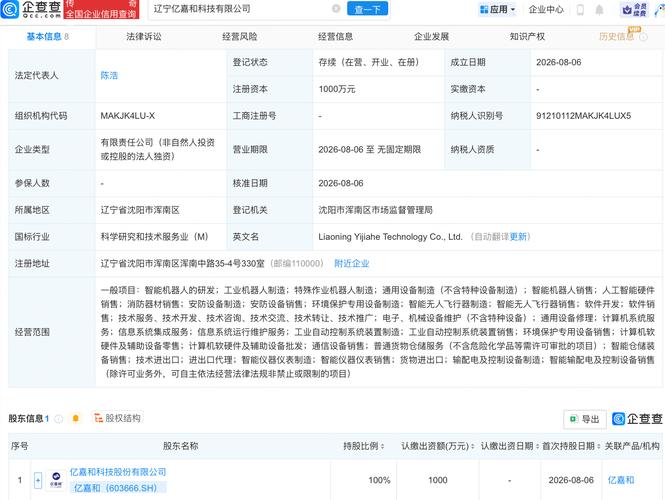Click the 导出 export button
665x500 pixels.
tap(585, 419)
